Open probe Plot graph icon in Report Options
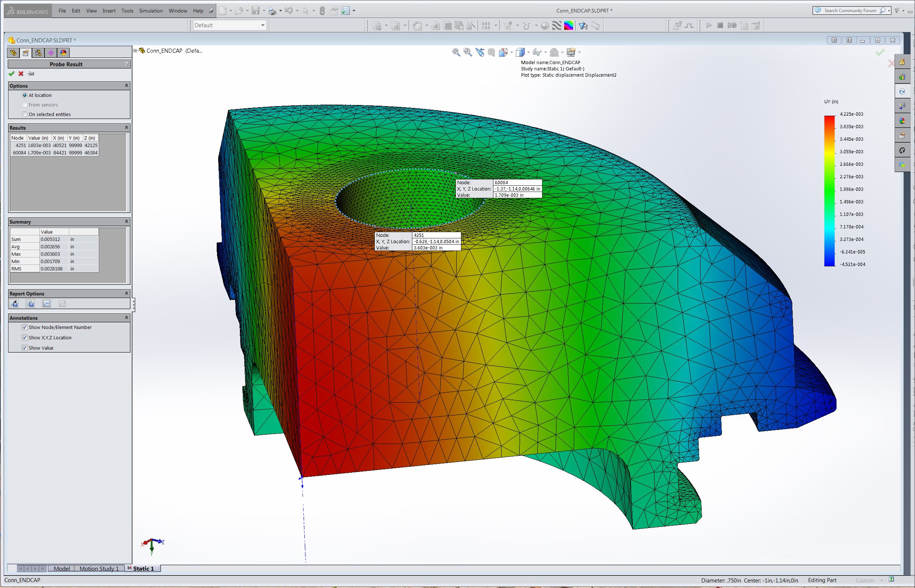This screenshot has height=588, width=915. pyautogui.click(x=46, y=304)
